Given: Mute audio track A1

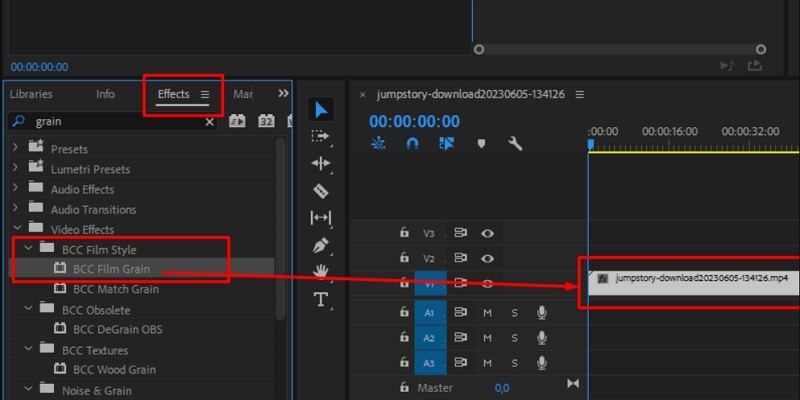Looking at the screenshot, I should 488,312.
